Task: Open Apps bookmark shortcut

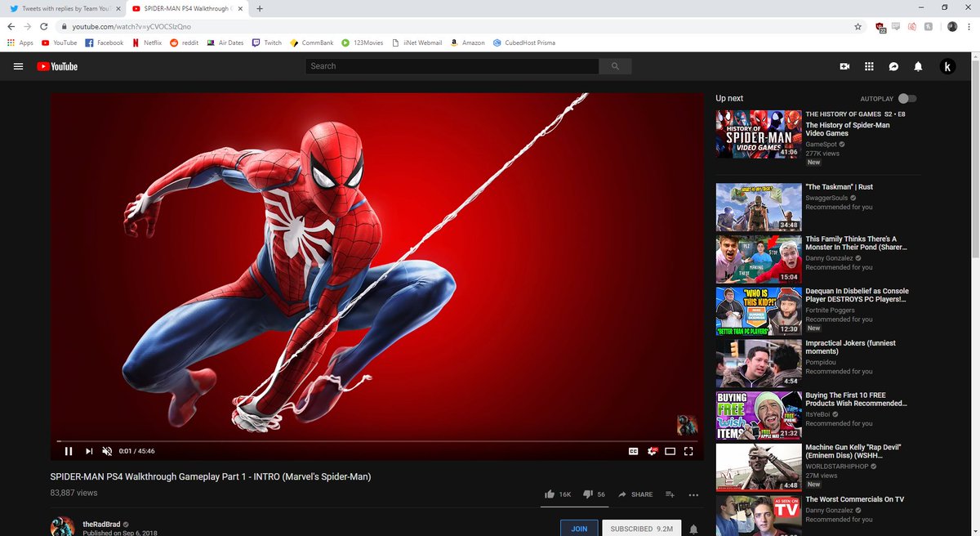Action: (20, 42)
